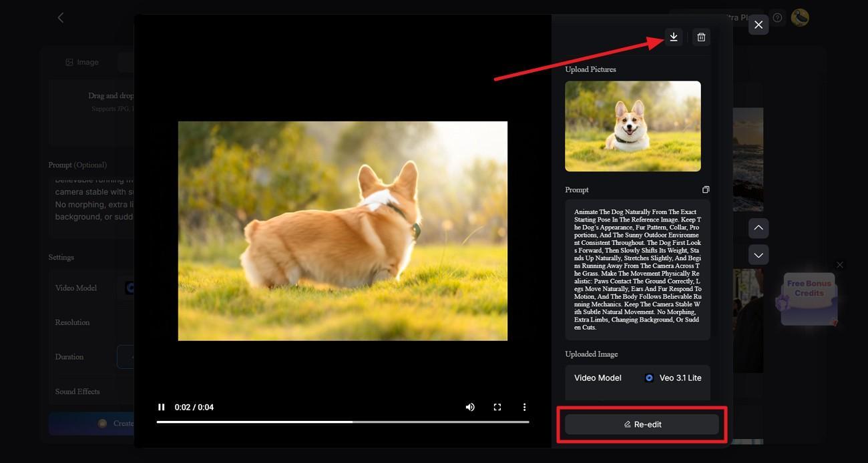The height and width of the screenshot is (463, 868).
Task: Open the video player more options menu
Action: pyautogui.click(x=525, y=407)
